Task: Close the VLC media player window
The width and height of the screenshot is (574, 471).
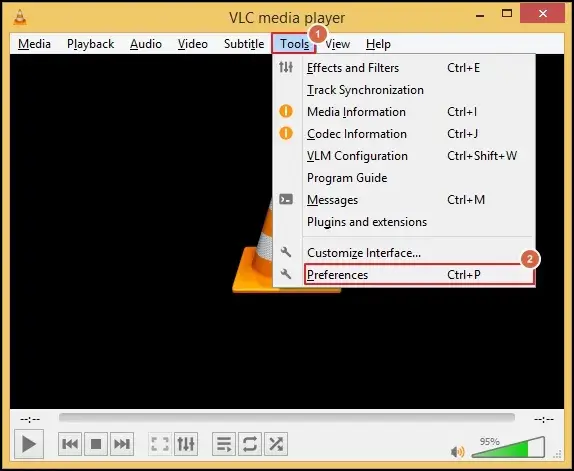Action: tap(543, 14)
